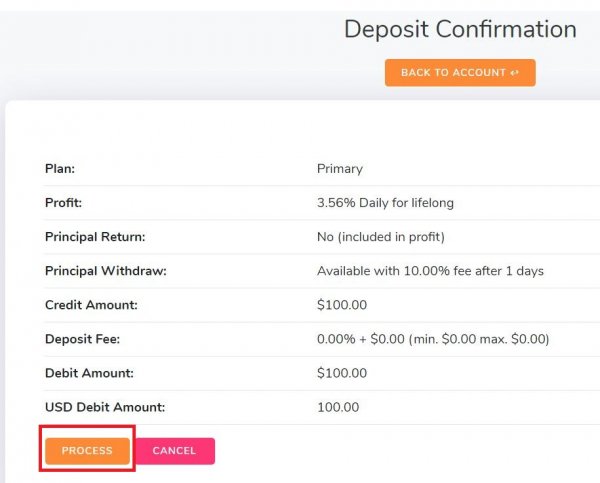This screenshot has width=600, height=483.
Task: Click the Principal Return label
Action: coord(95,237)
